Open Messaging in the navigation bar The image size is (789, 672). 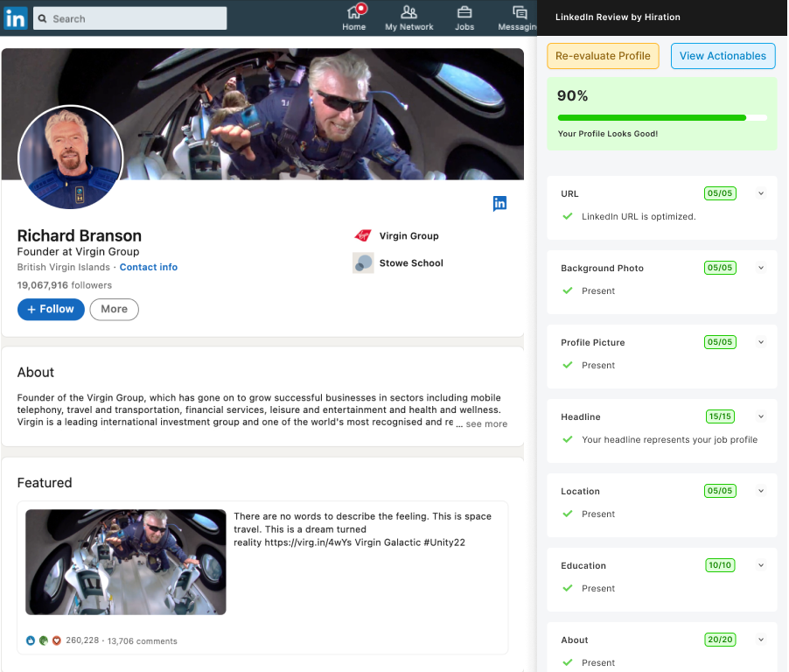(x=517, y=17)
